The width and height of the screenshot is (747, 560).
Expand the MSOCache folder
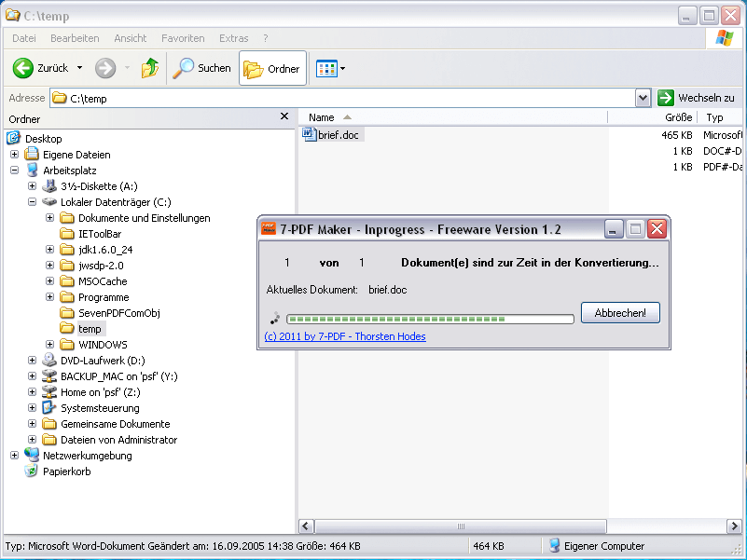click(49, 281)
